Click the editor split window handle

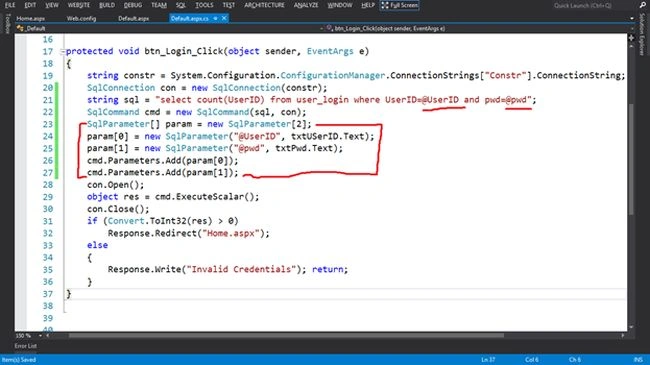point(631,38)
